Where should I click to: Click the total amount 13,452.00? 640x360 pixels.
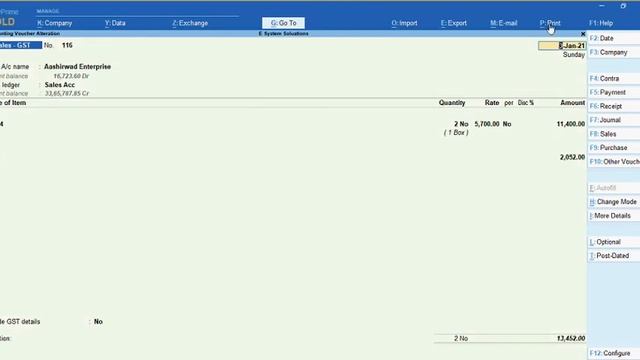[x=571, y=338]
